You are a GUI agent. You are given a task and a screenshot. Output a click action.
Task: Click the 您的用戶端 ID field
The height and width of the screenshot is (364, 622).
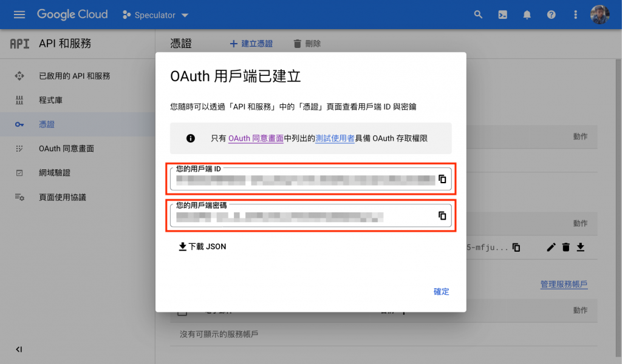point(310,178)
